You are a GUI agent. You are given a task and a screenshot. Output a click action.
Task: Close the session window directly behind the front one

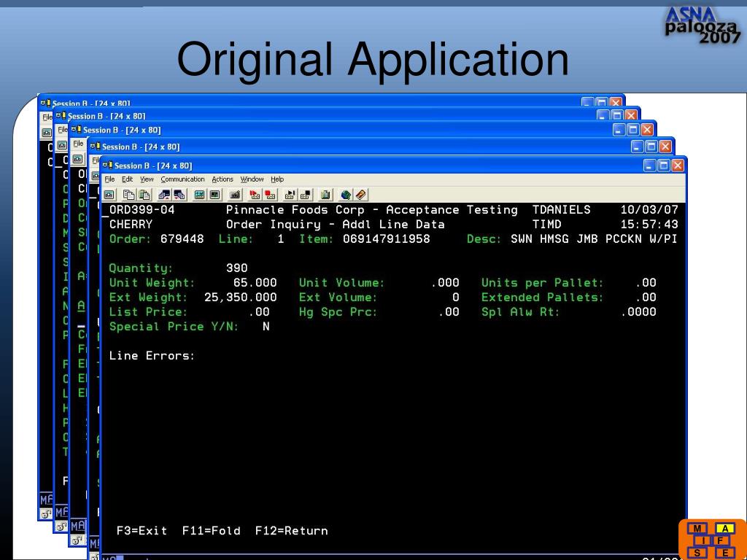click(x=665, y=147)
